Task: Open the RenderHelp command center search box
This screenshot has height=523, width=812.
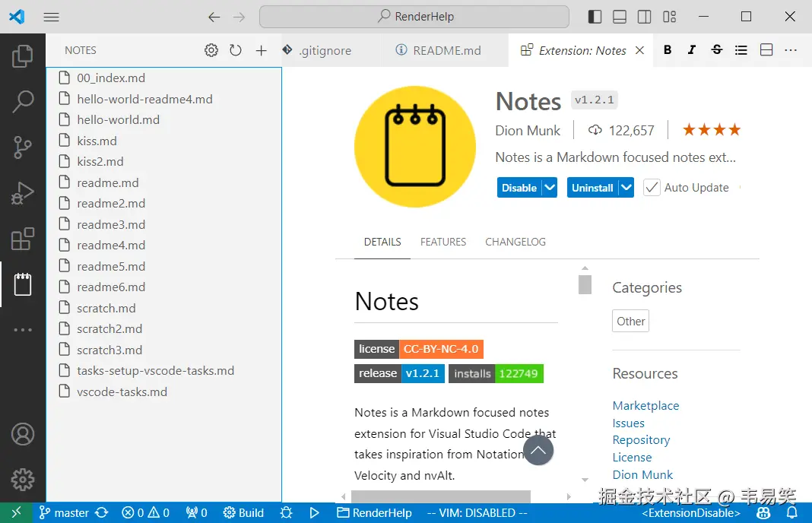Action: pos(414,17)
